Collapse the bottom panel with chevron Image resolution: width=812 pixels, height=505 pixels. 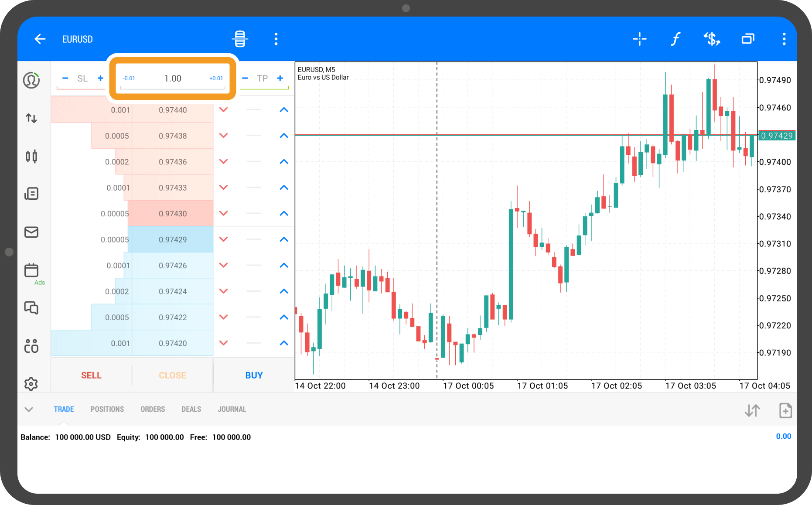29,409
